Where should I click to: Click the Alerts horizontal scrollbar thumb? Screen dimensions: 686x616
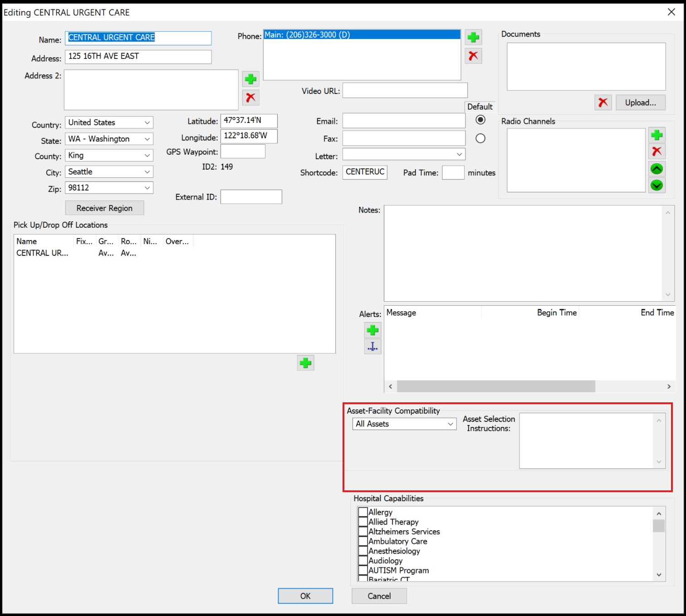tap(496, 386)
